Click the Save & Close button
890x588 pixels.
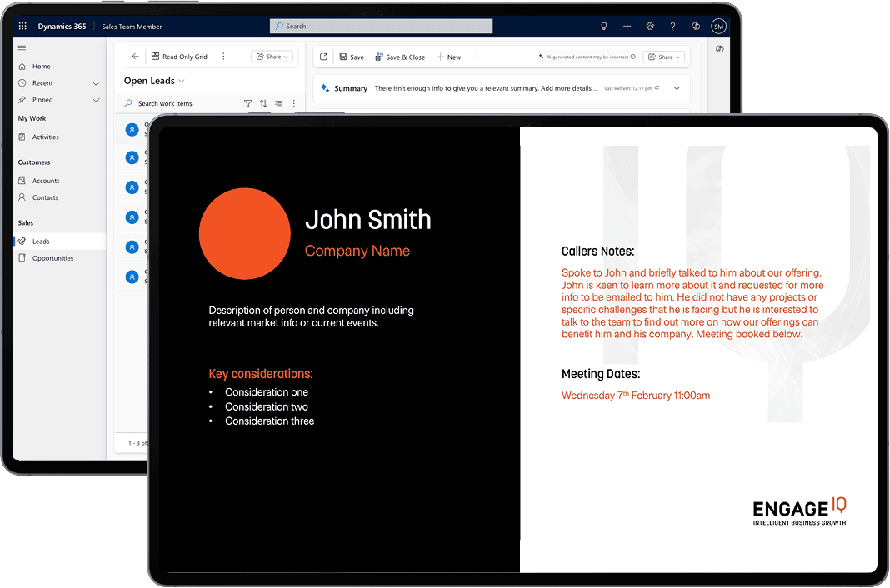pos(400,57)
